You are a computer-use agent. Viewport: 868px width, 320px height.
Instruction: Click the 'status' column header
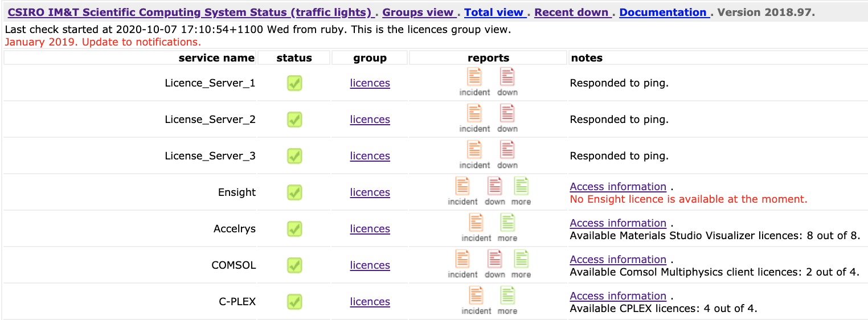coord(294,58)
